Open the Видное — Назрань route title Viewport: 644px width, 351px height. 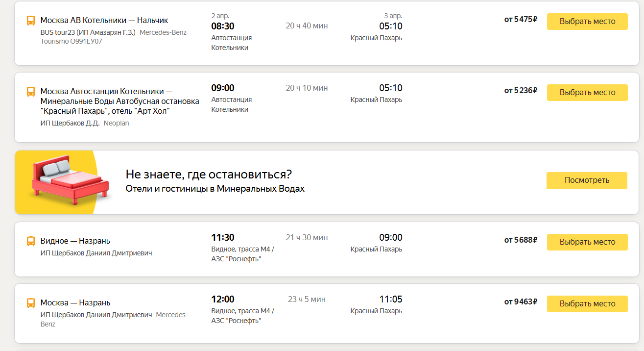75,241
